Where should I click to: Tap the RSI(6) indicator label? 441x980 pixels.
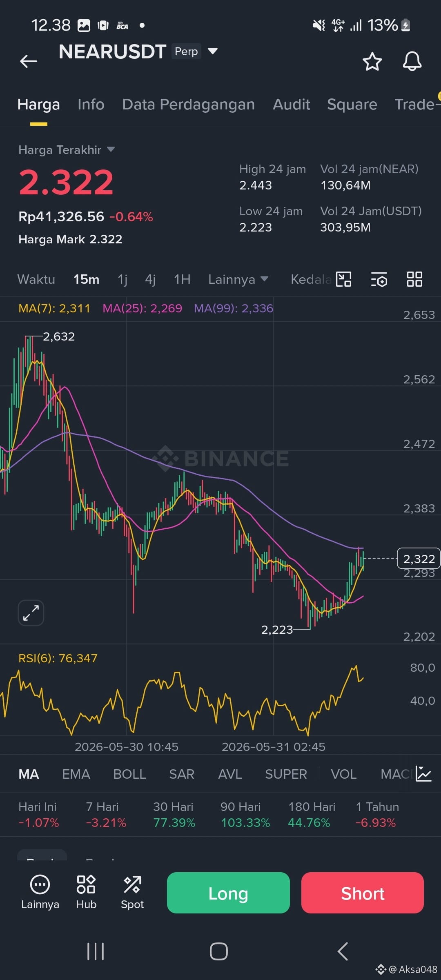pos(58,658)
